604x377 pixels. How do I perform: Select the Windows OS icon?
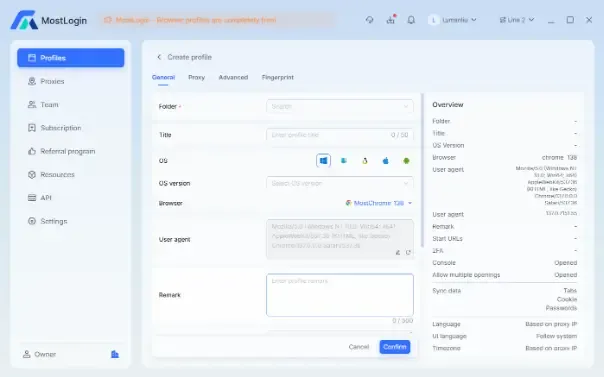[x=323, y=161]
